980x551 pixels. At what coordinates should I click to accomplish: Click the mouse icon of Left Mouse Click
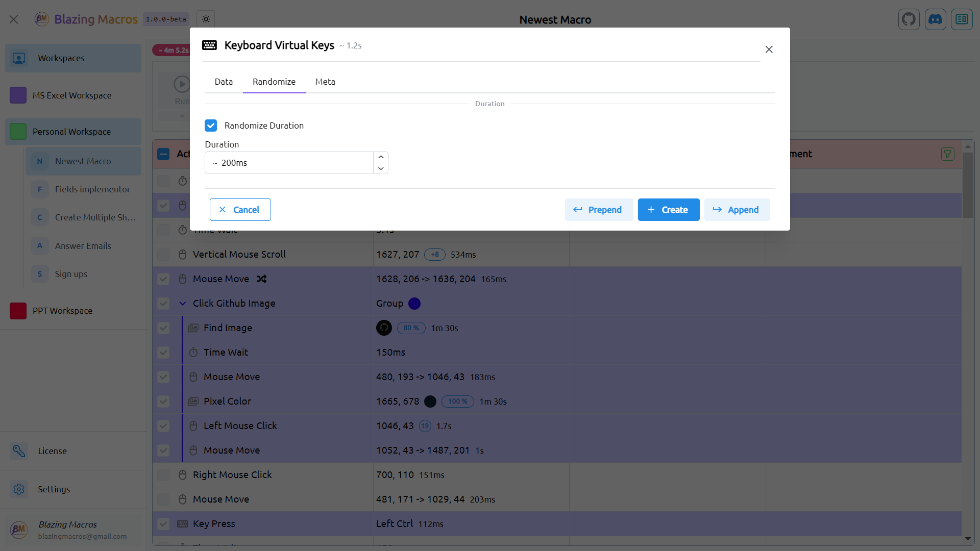point(193,426)
